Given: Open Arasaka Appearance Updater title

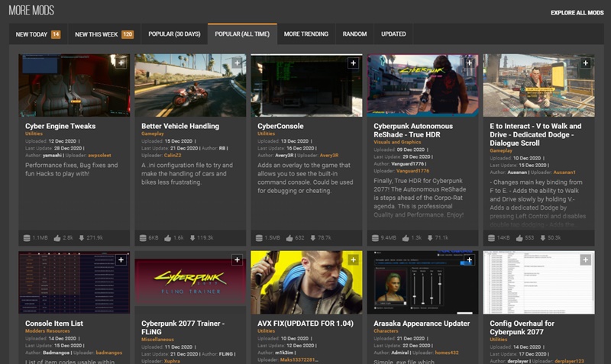Looking at the screenshot, I should (x=422, y=324).
